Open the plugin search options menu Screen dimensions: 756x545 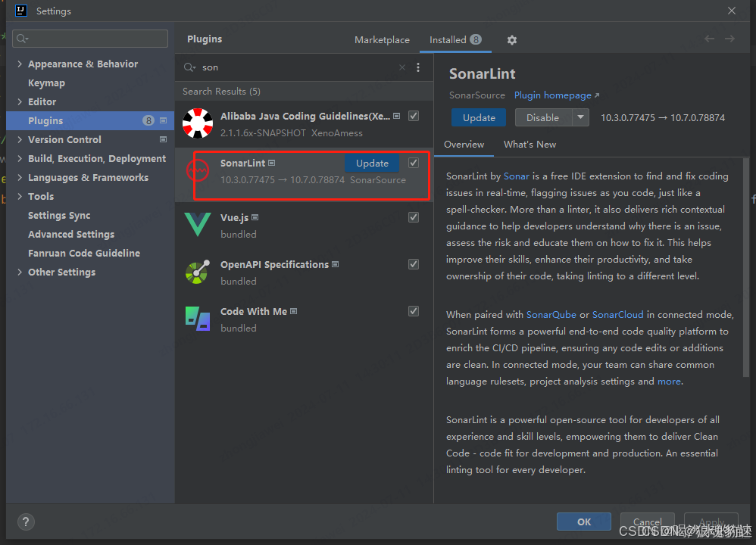point(418,67)
